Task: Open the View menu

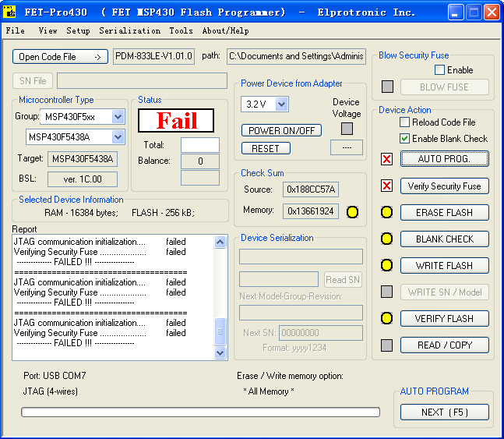Action: (48, 30)
